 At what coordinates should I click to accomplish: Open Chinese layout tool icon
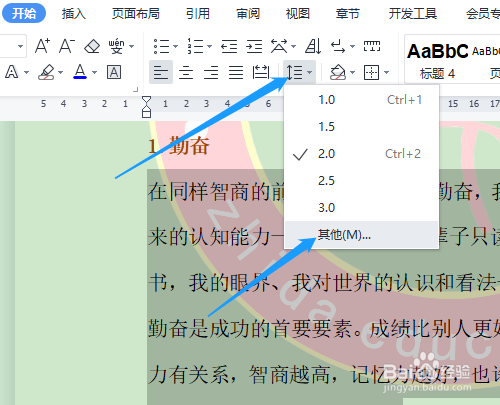tap(279, 46)
